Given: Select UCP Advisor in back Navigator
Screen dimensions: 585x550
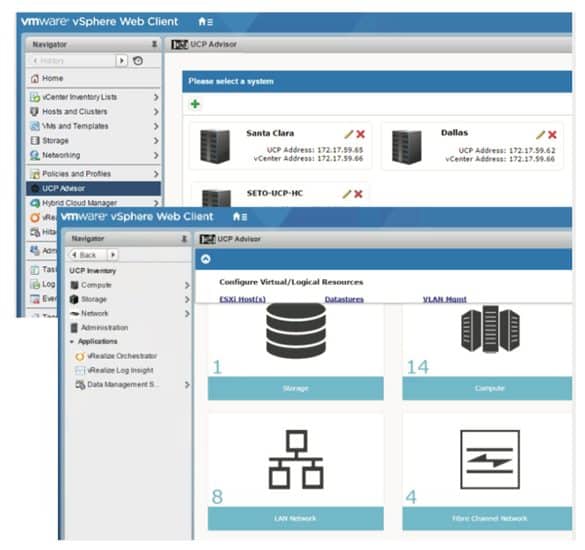Looking at the screenshot, I should pyautogui.click(x=93, y=188).
